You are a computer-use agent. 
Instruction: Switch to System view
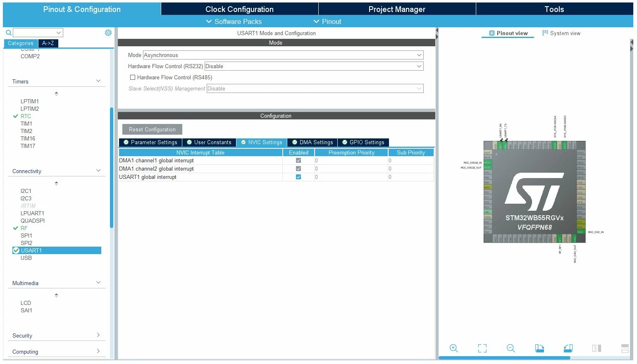click(x=561, y=33)
